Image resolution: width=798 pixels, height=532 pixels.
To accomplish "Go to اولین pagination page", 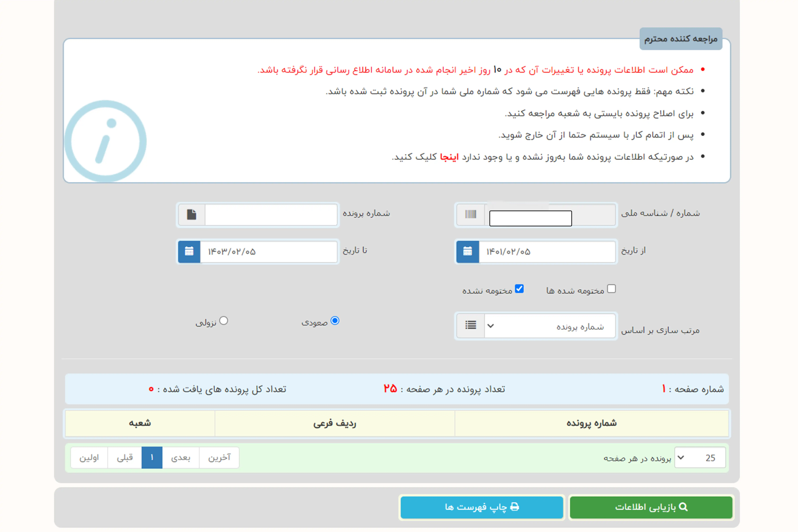I will [x=89, y=458].
